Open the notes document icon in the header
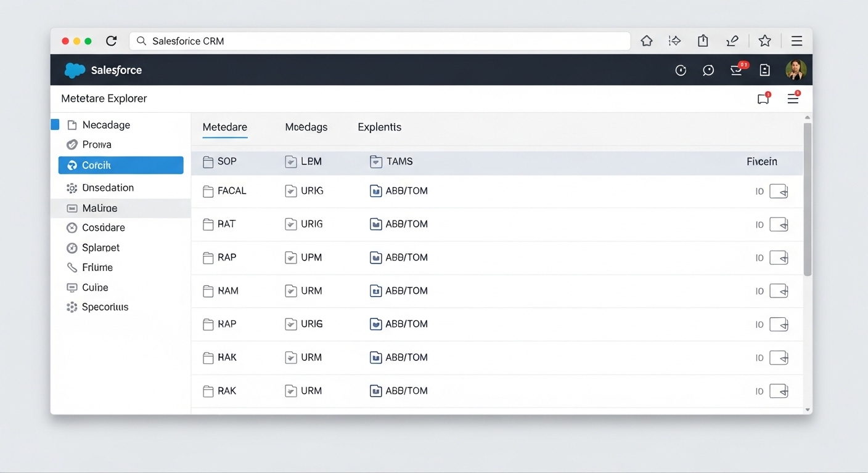Image resolution: width=868 pixels, height=473 pixels. pos(764,70)
